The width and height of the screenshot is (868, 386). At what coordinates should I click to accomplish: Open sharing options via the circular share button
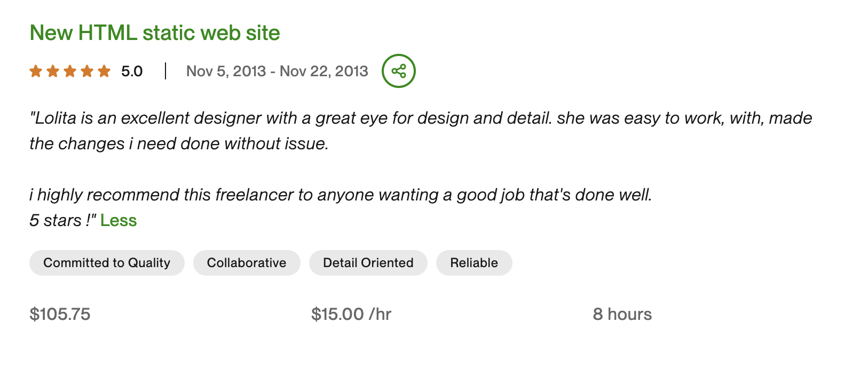398,70
